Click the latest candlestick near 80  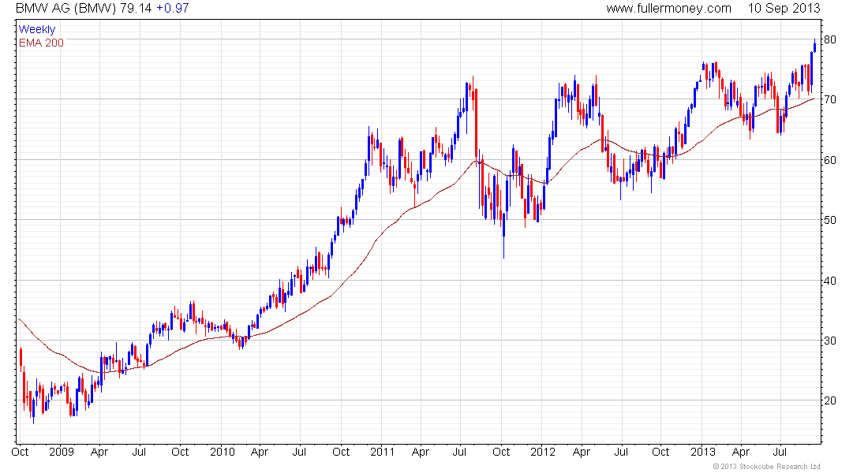point(815,47)
